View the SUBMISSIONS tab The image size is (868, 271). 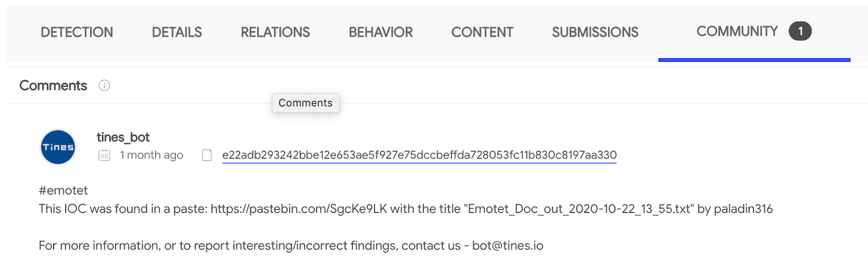tap(595, 33)
